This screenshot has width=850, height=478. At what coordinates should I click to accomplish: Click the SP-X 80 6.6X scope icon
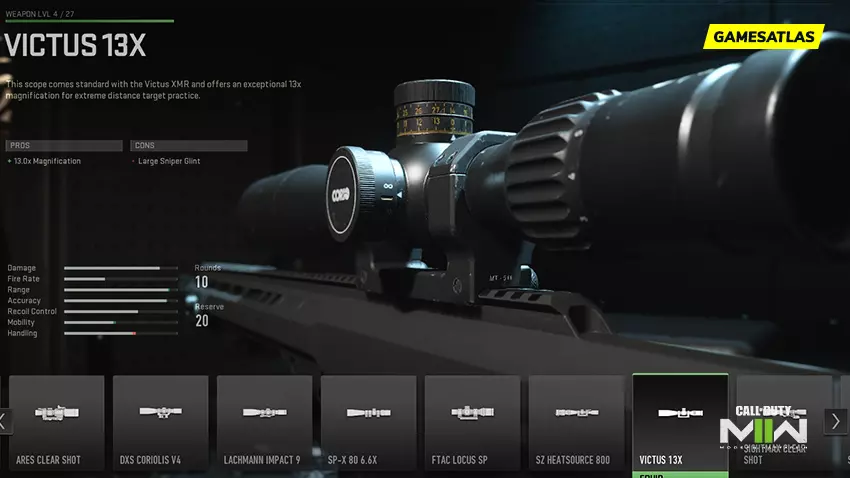point(369,412)
